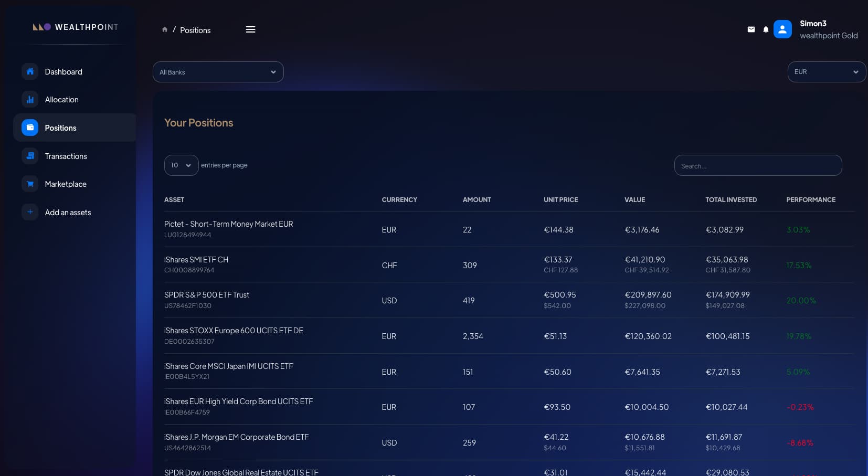
Task: Open the EUR currency selector
Action: 826,72
